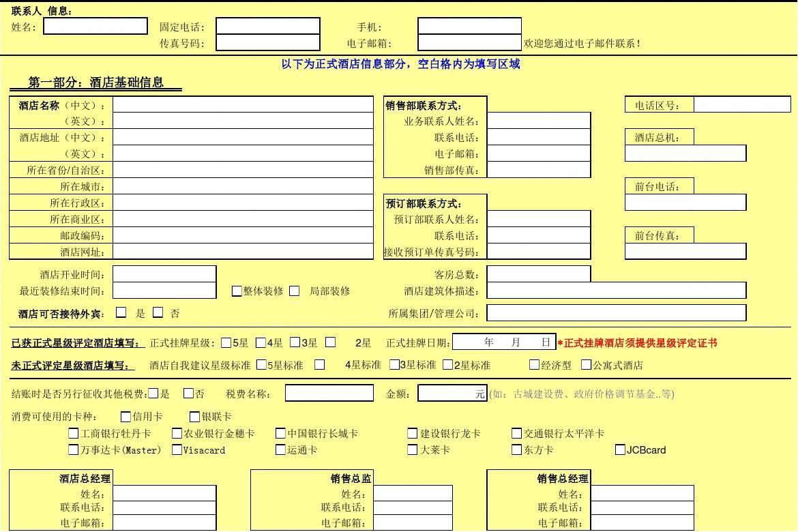Click the contact 姓名 input field

(95, 26)
